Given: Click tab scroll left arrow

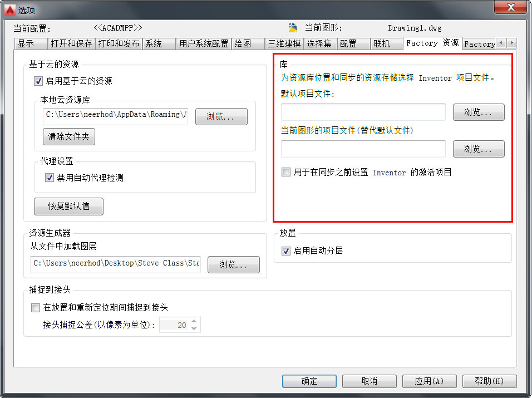Looking at the screenshot, I should 501,43.
